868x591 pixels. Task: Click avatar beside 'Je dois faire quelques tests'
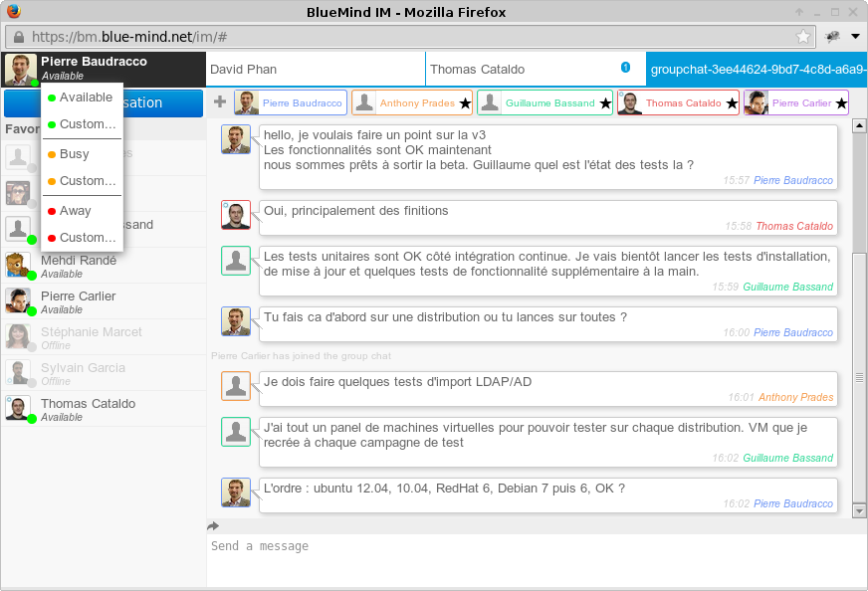pos(236,386)
